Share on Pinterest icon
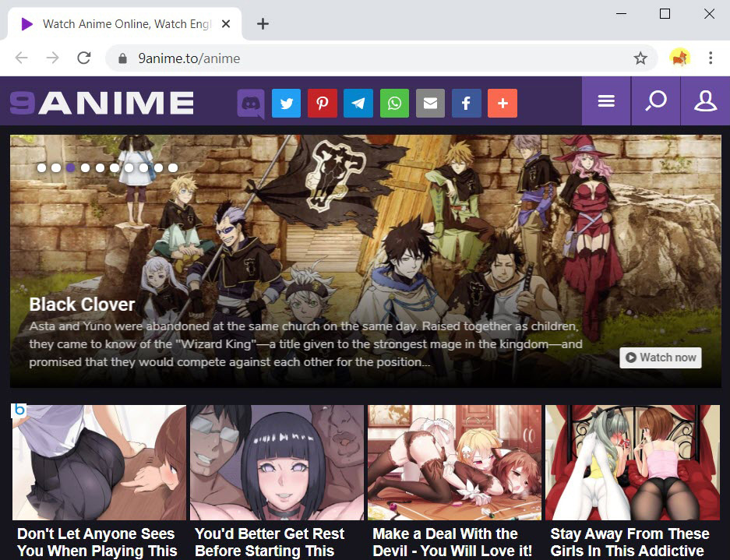730x560 pixels. point(323,104)
